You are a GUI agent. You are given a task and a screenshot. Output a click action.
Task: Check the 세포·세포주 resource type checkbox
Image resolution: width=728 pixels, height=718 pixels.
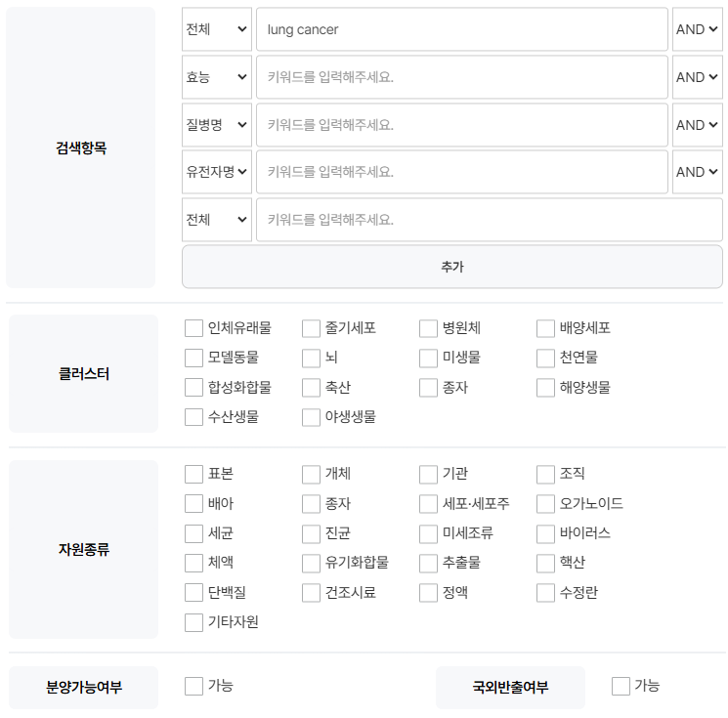pos(428,503)
